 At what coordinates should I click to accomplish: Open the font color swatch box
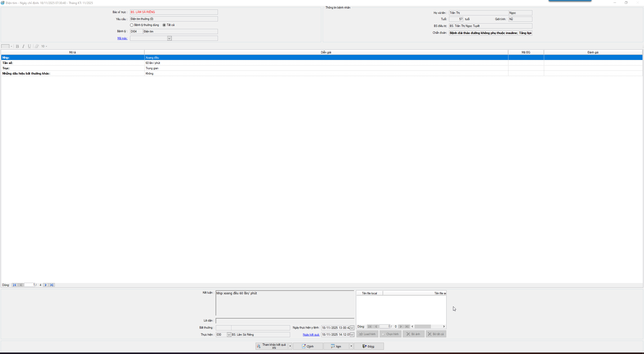pos(5,46)
